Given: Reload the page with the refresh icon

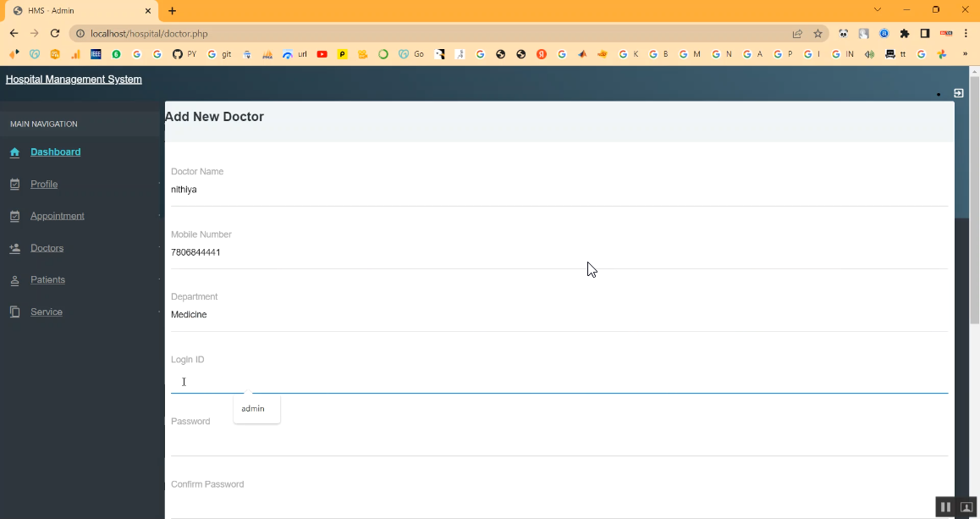Looking at the screenshot, I should click(x=55, y=33).
